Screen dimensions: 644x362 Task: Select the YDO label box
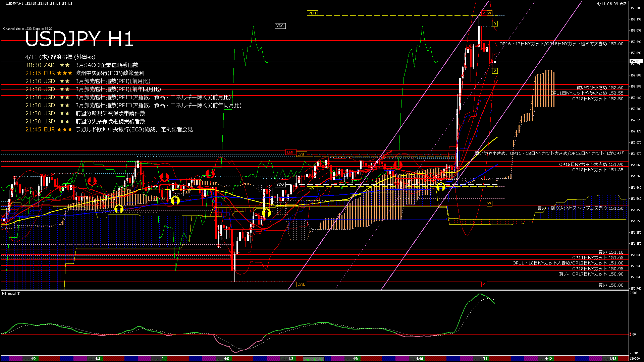tap(280, 184)
